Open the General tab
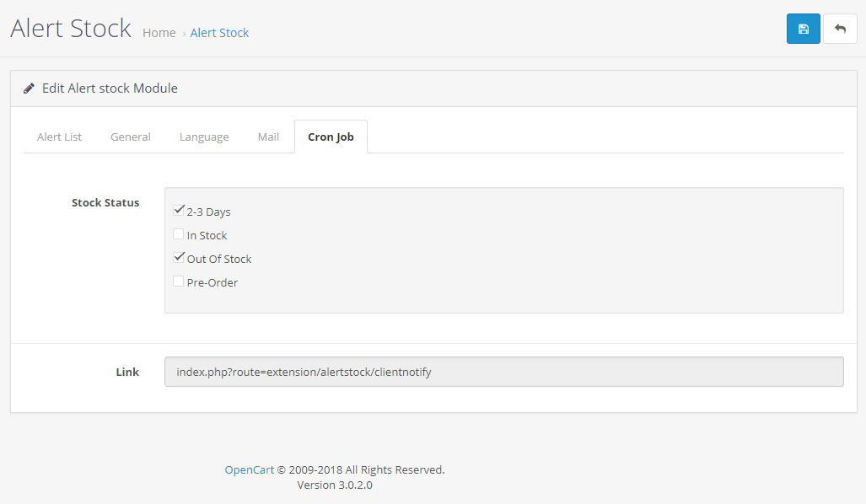 (131, 137)
